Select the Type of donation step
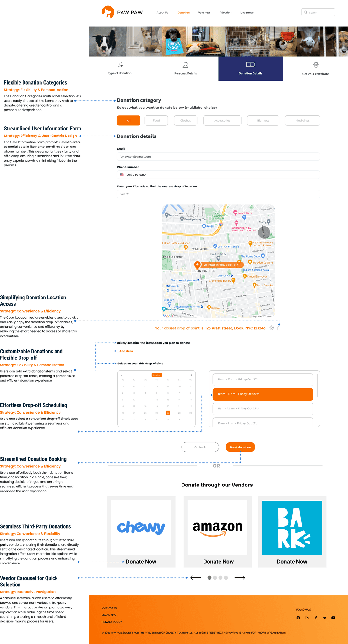Image resolution: width=348 pixels, height=644 pixels. (x=120, y=69)
